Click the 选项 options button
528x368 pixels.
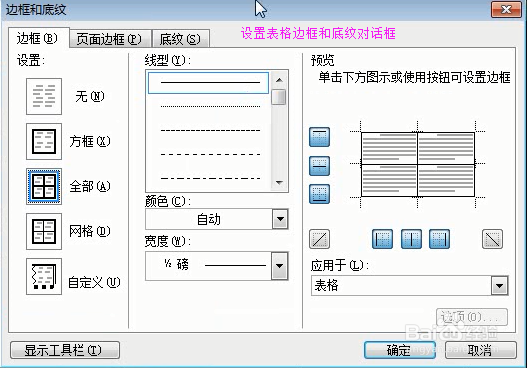(472, 317)
